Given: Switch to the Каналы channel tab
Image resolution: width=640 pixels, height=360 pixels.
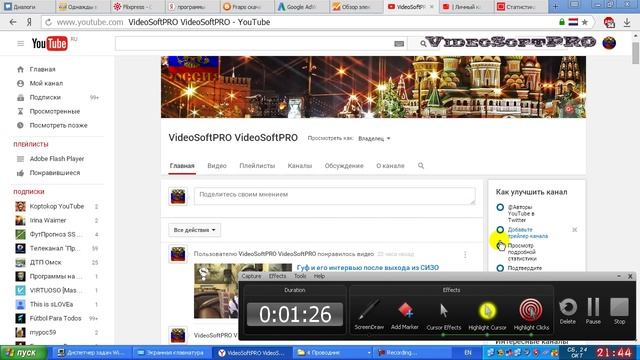Looking at the screenshot, I should [x=300, y=166].
